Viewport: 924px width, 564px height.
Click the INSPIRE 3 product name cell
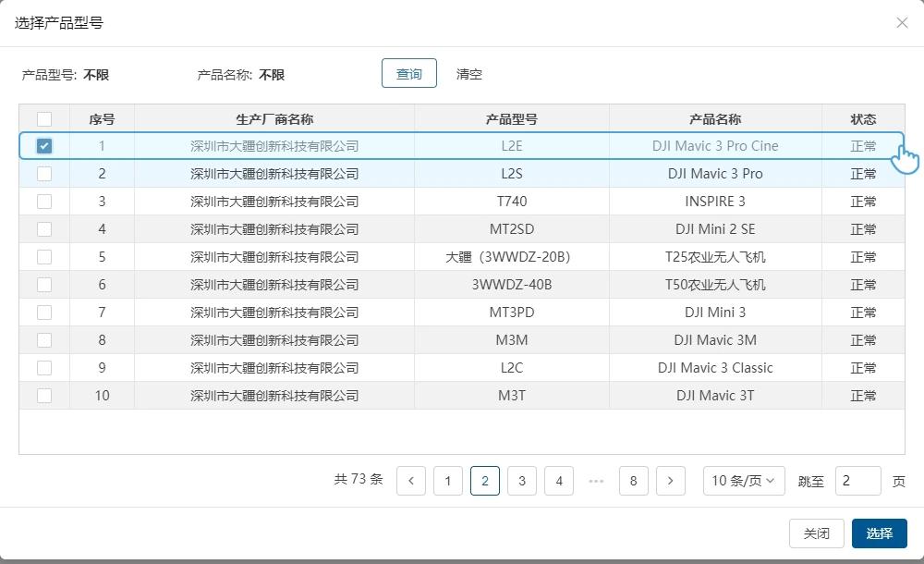coord(715,202)
